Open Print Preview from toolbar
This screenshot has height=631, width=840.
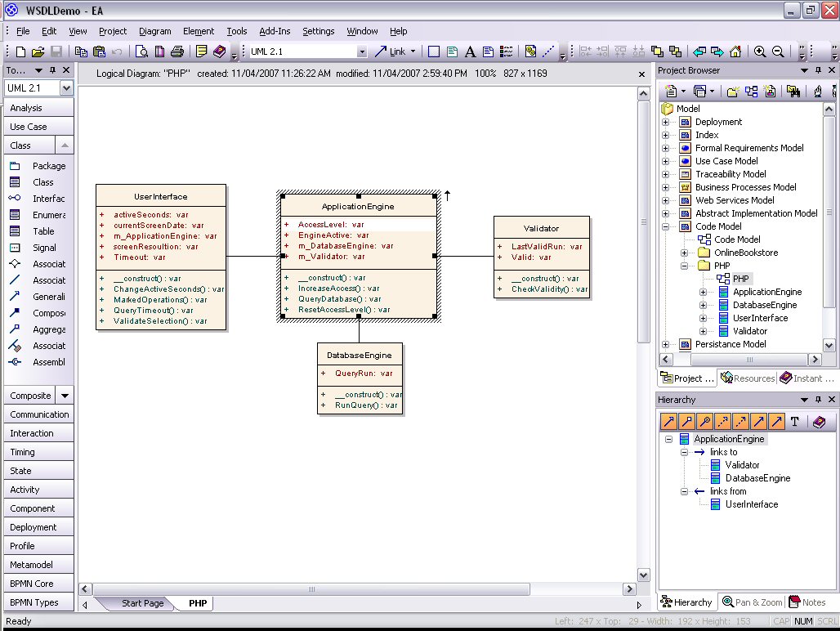(141, 51)
